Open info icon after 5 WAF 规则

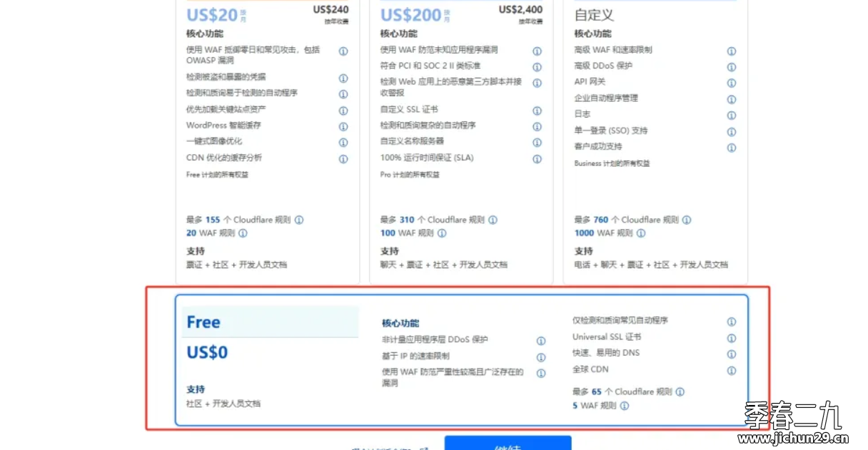(x=625, y=406)
